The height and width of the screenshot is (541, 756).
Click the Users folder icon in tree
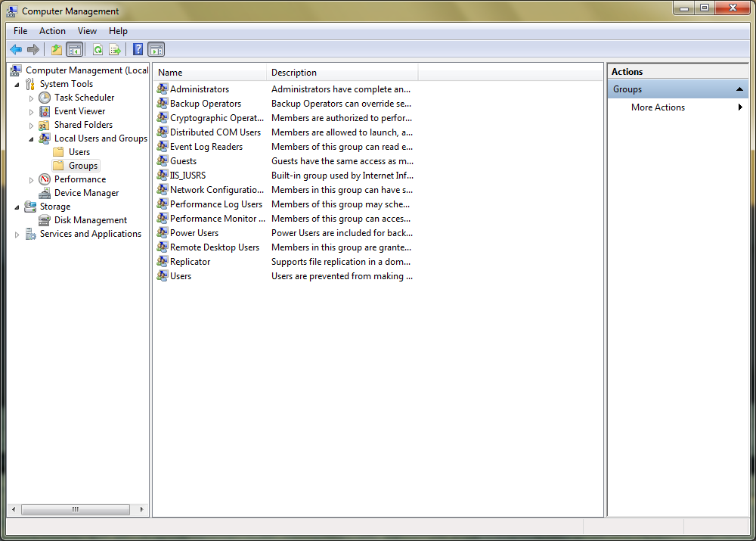coord(58,152)
